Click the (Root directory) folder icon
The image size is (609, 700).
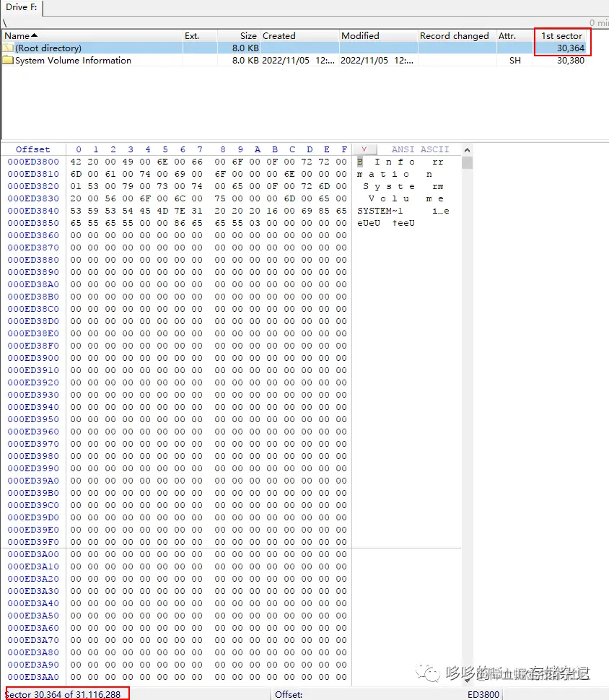coord(8,48)
